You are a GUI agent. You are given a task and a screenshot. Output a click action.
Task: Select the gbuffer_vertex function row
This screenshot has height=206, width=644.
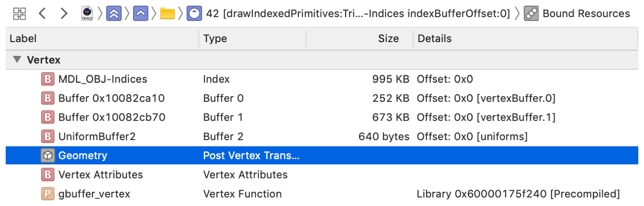tap(322, 194)
